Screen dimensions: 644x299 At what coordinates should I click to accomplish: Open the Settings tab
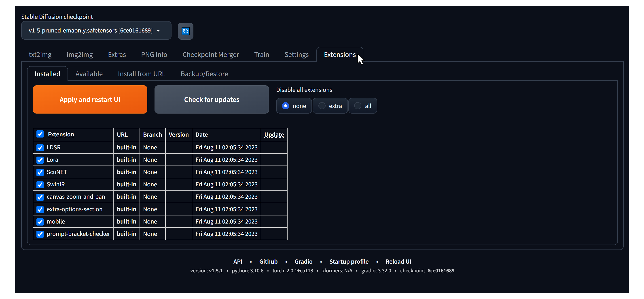(x=297, y=55)
